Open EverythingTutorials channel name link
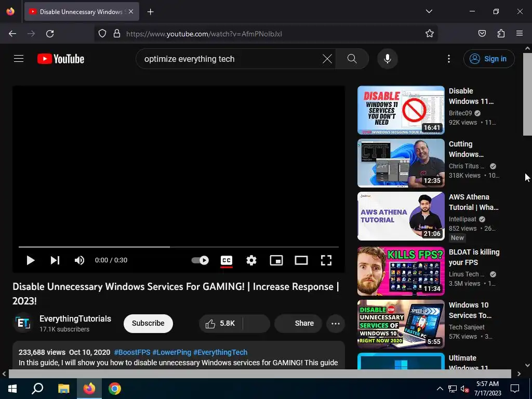Screen dimensions: 532x399 point(75,318)
